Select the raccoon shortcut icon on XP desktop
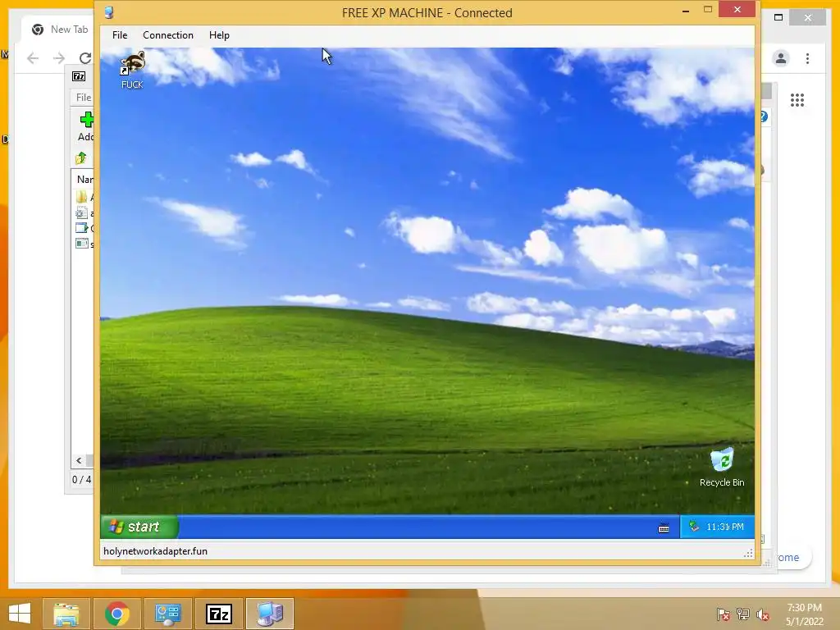The height and width of the screenshot is (630, 840). [132, 70]
